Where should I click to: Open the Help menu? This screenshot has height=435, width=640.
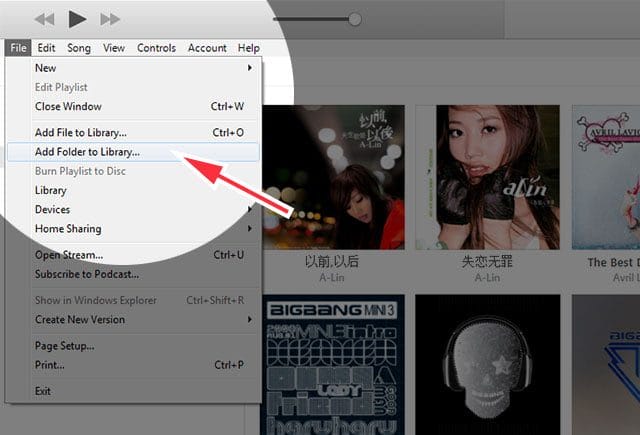(249, 48)
